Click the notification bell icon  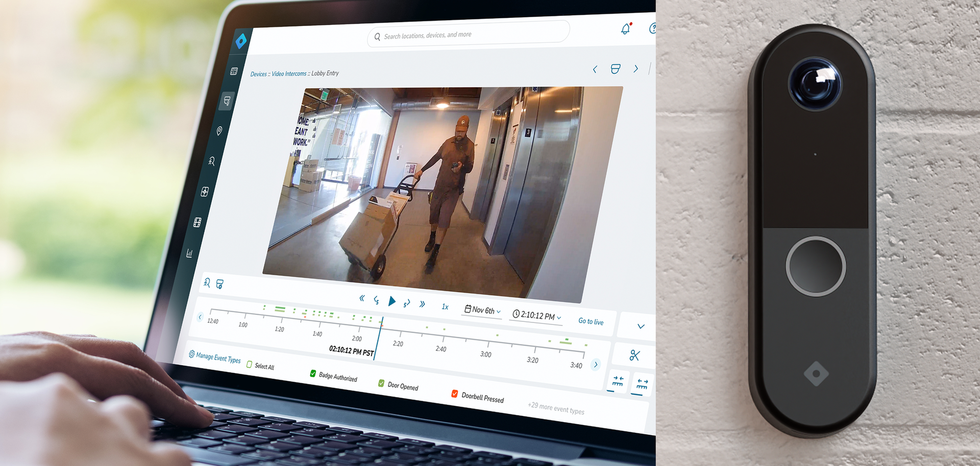click(x=625, y=29)
